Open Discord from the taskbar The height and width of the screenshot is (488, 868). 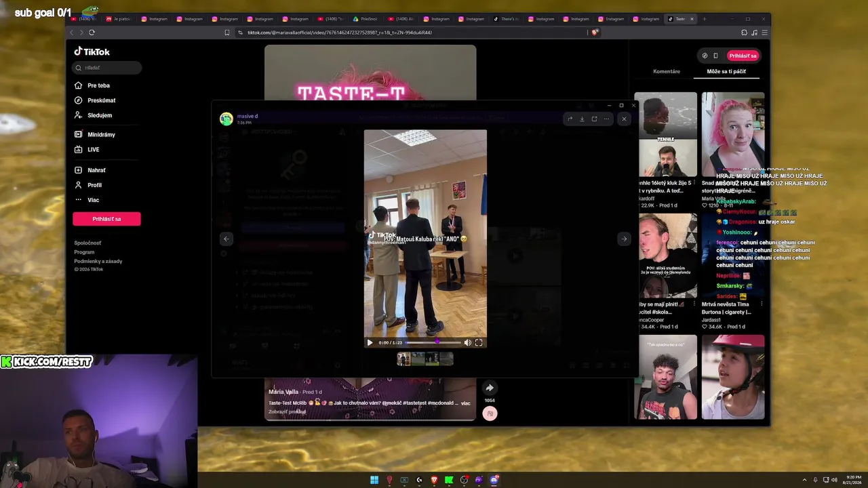click(x=494, y=480)
